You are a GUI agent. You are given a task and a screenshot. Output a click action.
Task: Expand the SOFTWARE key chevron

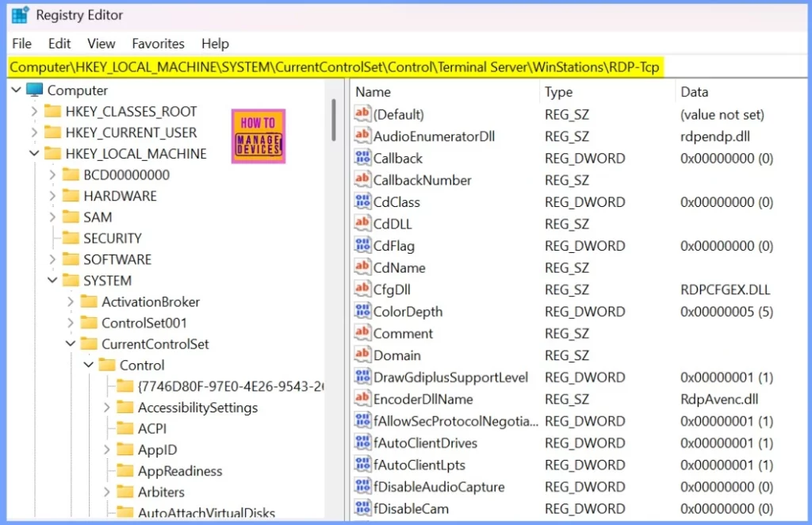52,259
